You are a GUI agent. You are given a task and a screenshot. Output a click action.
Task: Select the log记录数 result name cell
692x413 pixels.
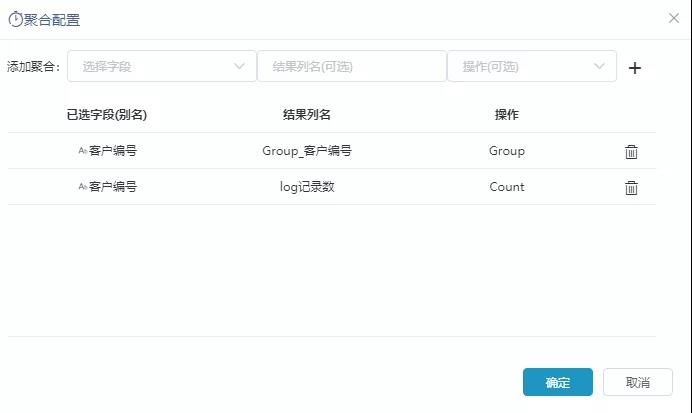pos(307,187)
